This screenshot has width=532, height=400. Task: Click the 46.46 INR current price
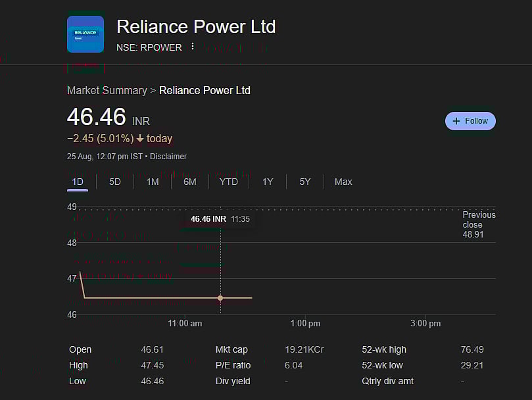[x=109, y=117]
